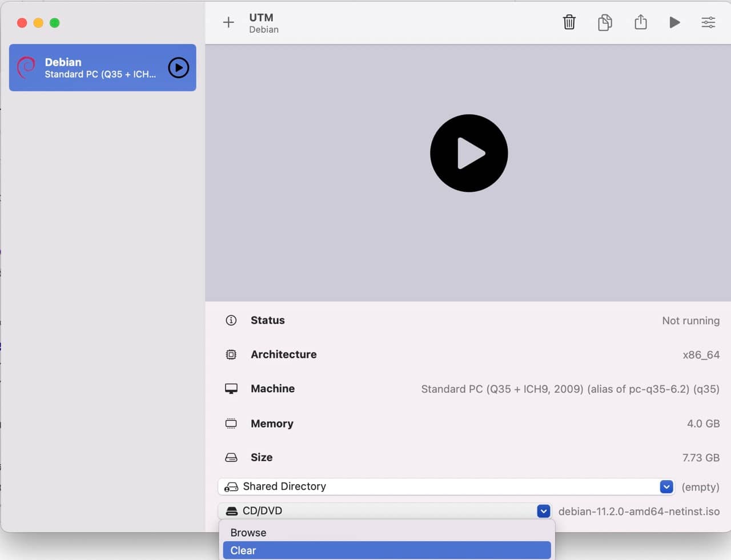The width and height of the screenshot is (731, 560).
Task: Click the CD/DVD popup field
Action: pyautogui.click(x=384, y=511)
